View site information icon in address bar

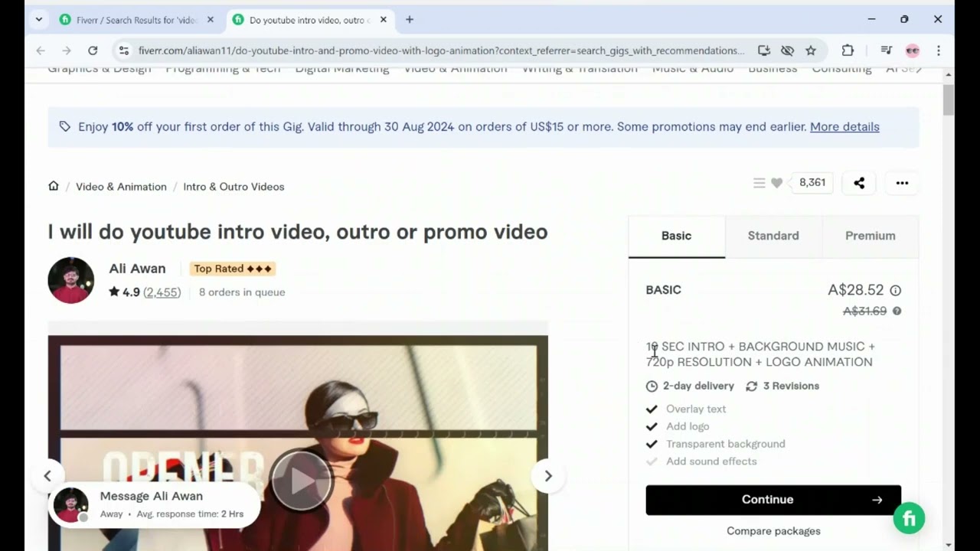[123, 51]
